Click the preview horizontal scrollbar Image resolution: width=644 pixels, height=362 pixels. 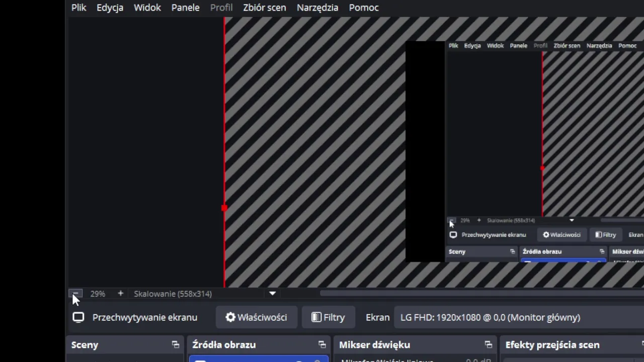(x=481, y=294)
